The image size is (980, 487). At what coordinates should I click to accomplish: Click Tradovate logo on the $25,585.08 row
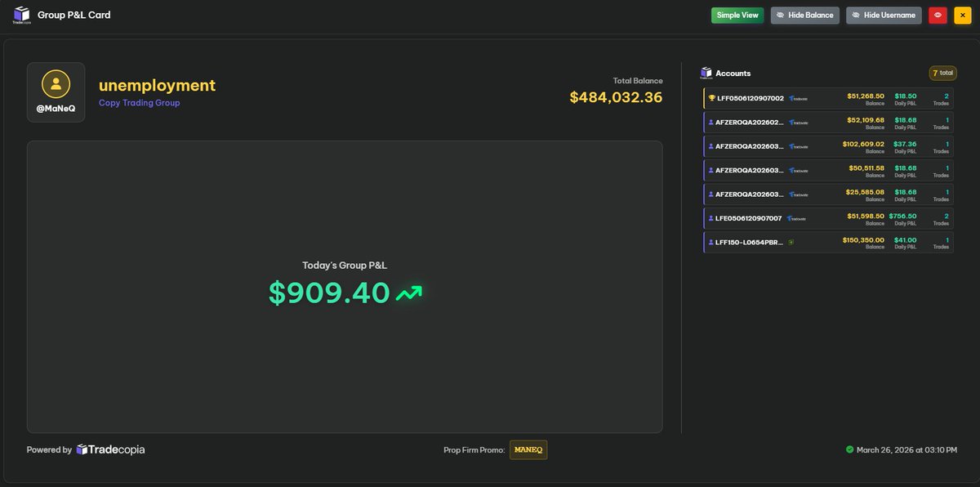coord(800,194)
